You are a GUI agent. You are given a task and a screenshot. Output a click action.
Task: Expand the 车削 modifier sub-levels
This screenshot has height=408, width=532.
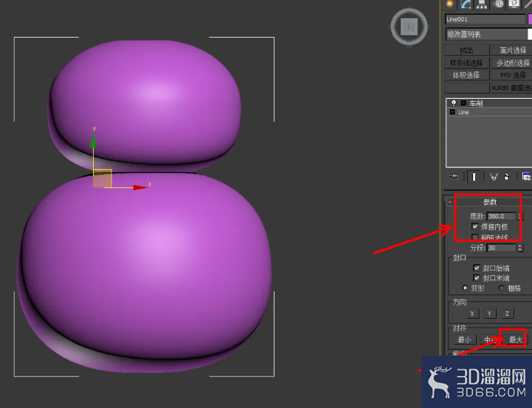click(463, 103)
